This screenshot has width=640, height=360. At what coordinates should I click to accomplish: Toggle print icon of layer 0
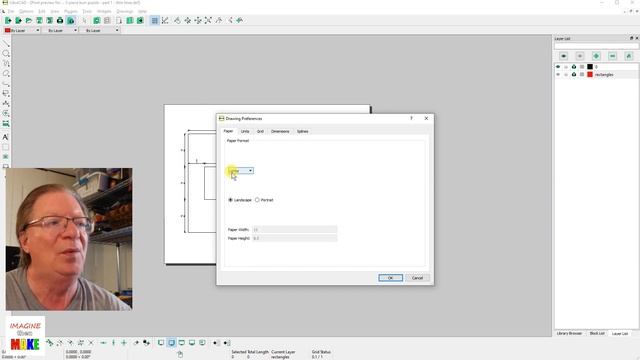click(x=574, y=67)
